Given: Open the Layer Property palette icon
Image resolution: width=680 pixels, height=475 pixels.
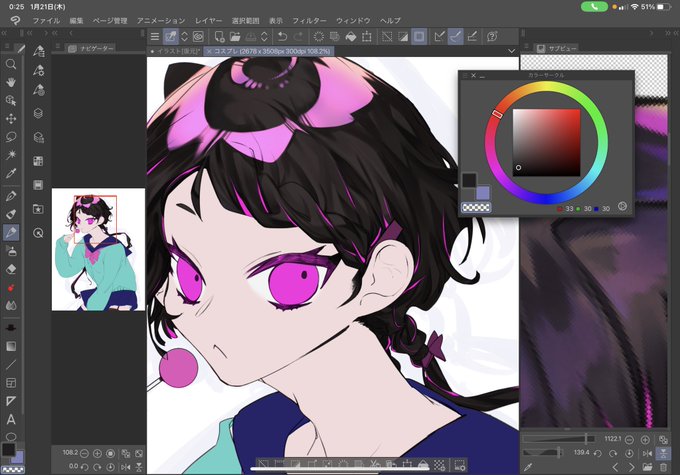Looking at the screenshot, I should tap(39, 138).
